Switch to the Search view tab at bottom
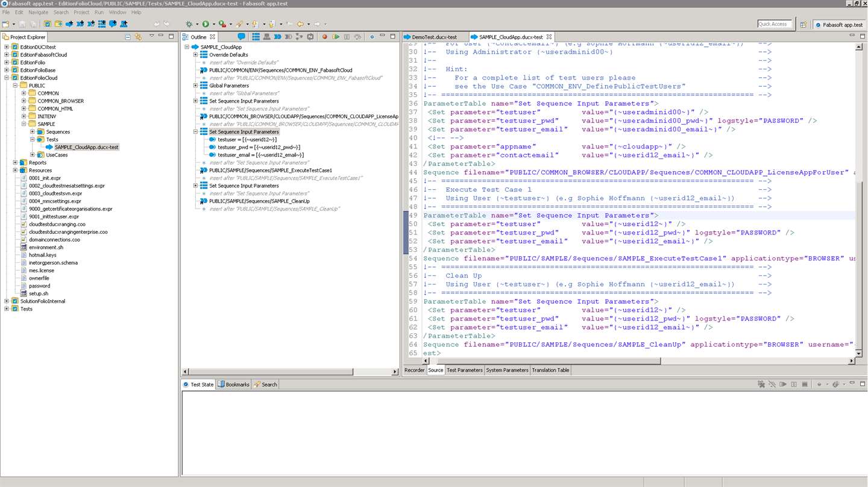This screenshot has width=868, height=487. point(266,385)
